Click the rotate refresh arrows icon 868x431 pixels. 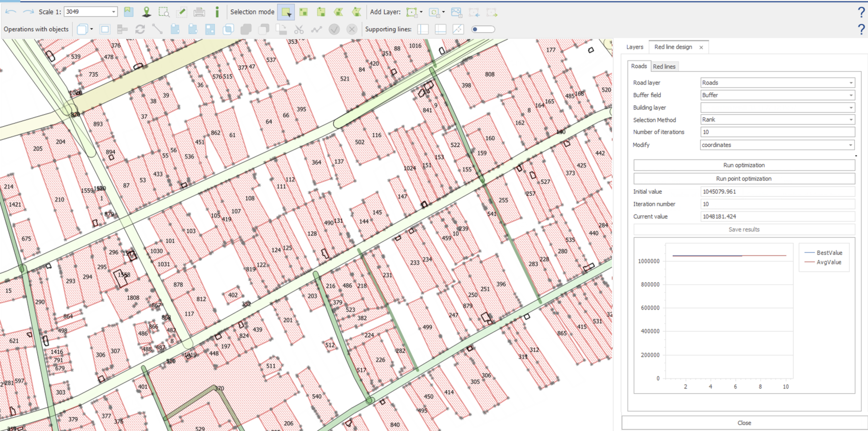(x=140, y=29)
